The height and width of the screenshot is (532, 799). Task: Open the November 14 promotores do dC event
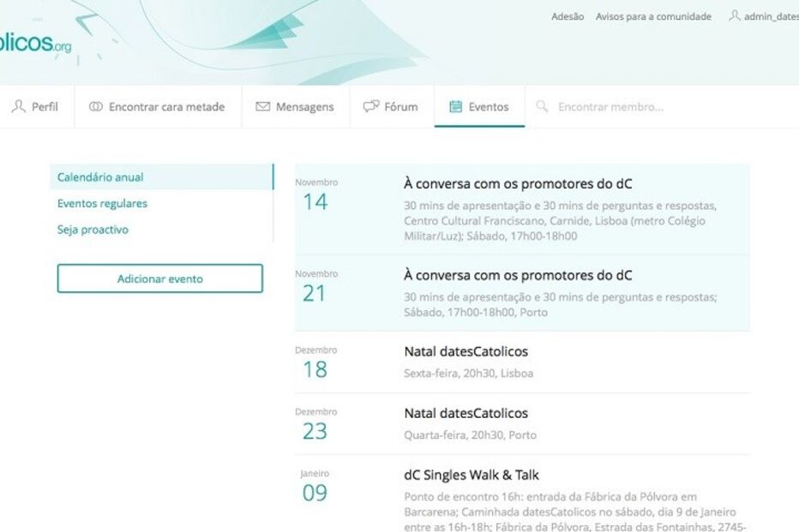(x=519, y=183)
